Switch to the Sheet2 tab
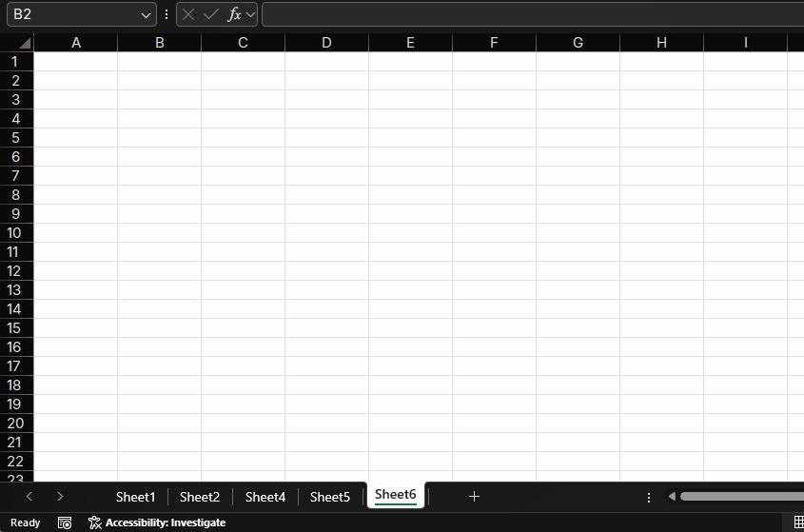The width and height of the screenshot is (804, 532). coord(200,497)
